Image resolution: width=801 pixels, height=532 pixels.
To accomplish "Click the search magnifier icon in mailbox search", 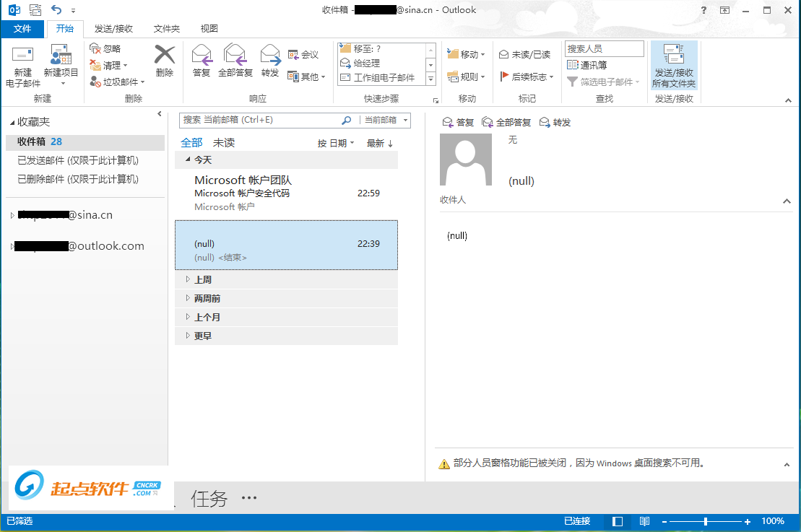I will (x=347, y=120).
